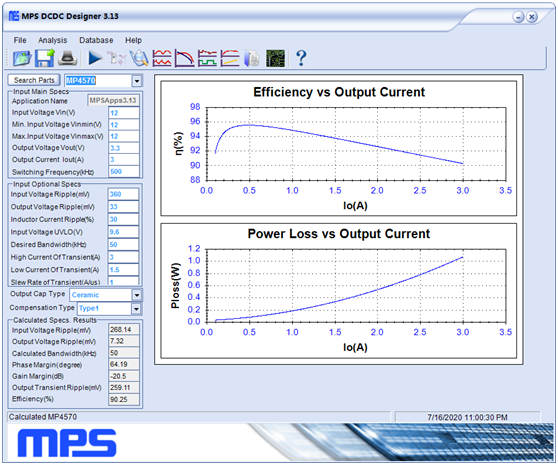Open help via question mark icon
Viewport: 558px width, 465px height.
tap(301, 58)
